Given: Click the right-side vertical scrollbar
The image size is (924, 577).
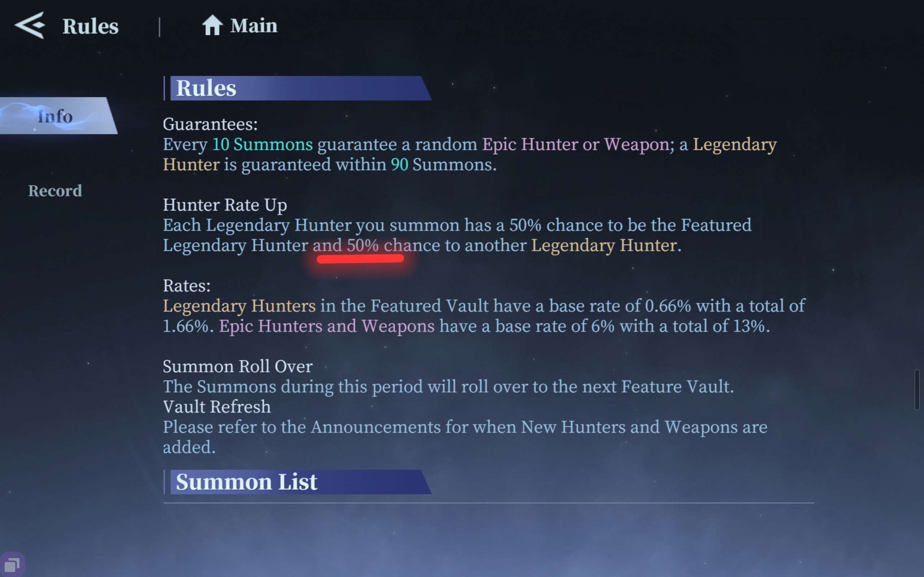Looking at the screenshot, I should click(x=917, y=389).
